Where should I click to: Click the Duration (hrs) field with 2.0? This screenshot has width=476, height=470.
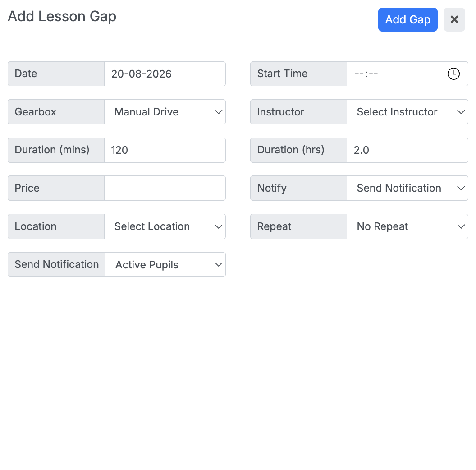click(407, 150)
